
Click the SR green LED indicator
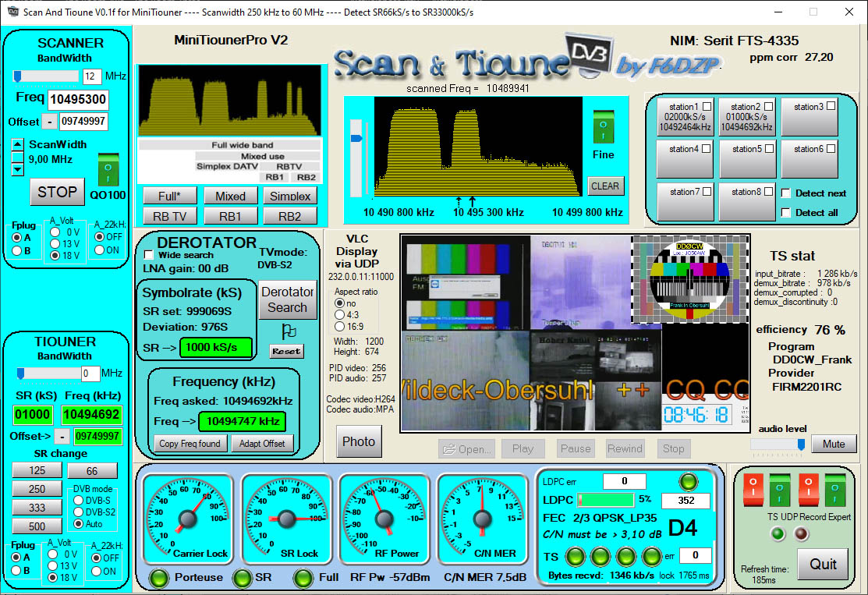coord(242,578)
